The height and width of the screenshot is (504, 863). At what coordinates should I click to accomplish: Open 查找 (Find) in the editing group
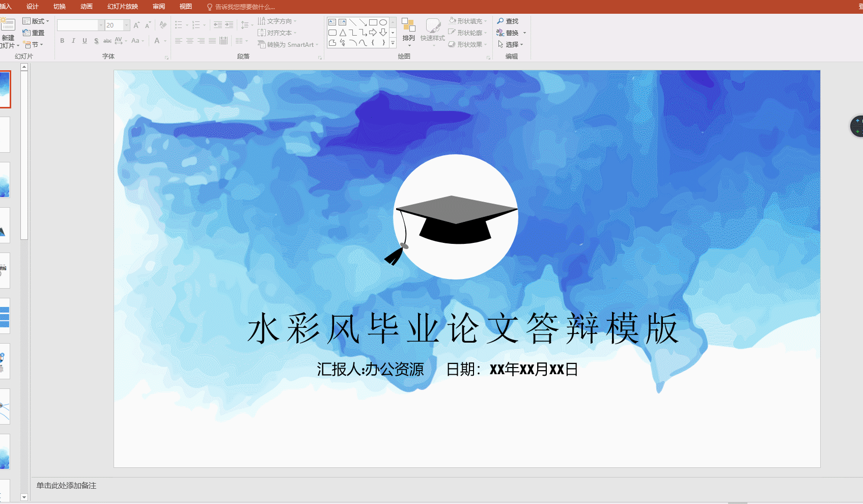tap(510, 21)
